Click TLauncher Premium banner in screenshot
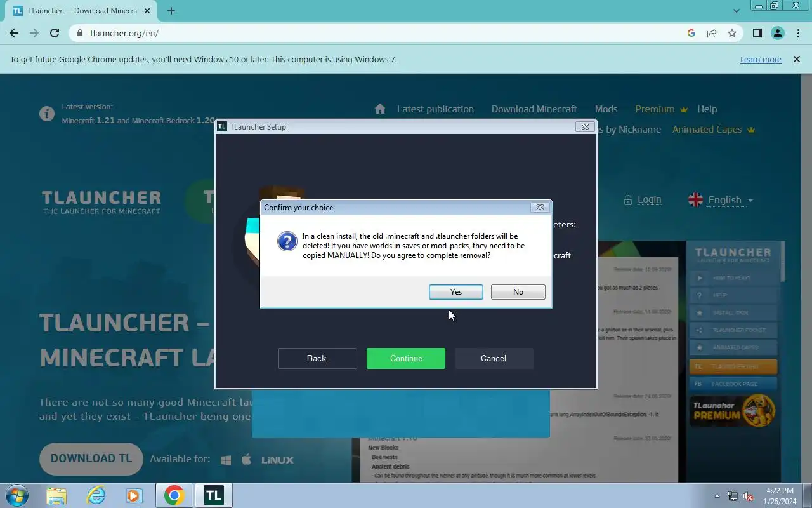812x508 pixels. pyautogui.click(x=733, y=411)
